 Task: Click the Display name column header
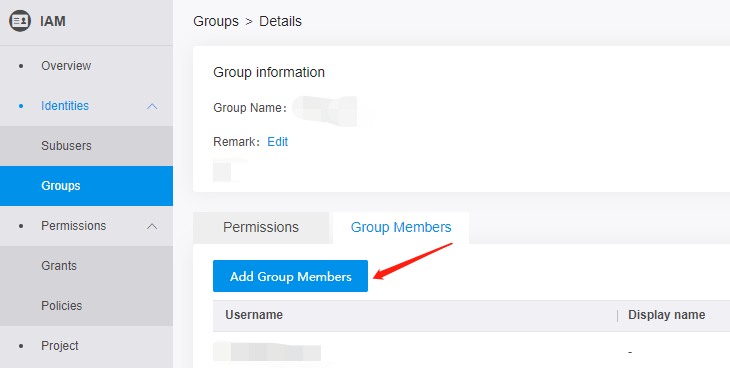[666, 315]
